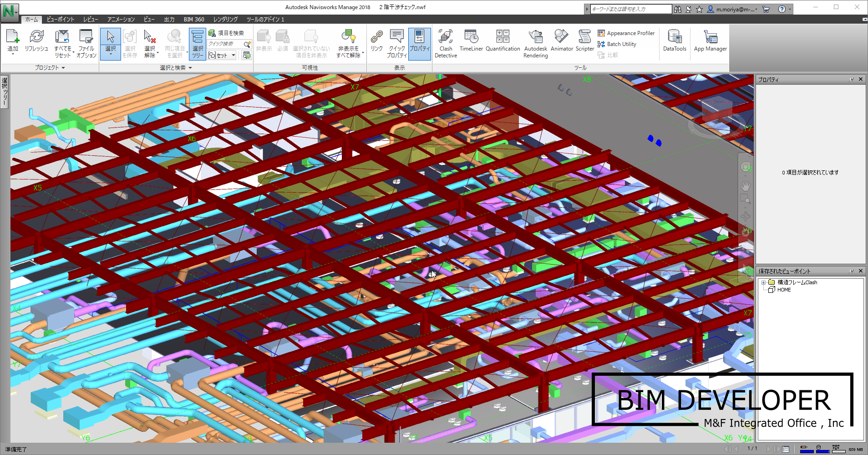Click the Communication Center satellite icon

coord(689,9)
